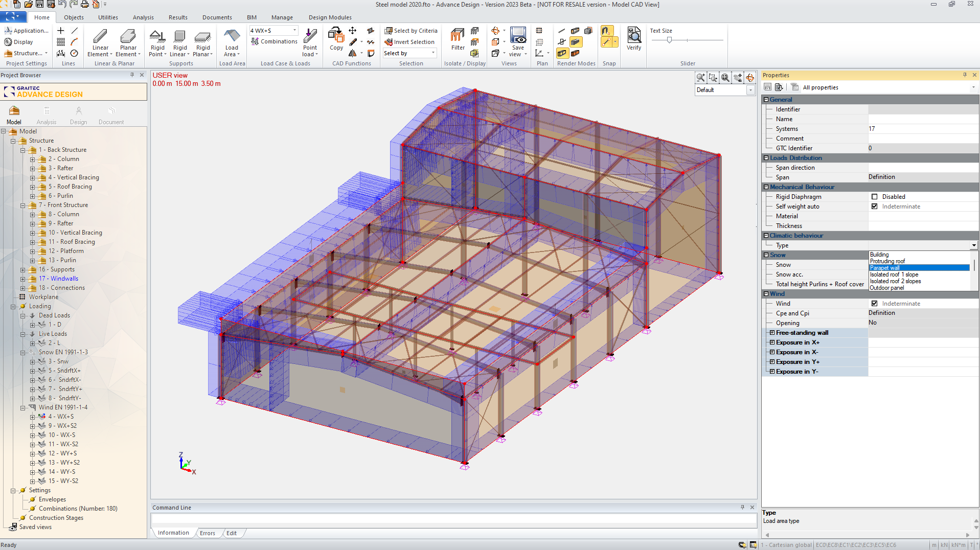The image size is (980, 550).
Task: Toggle the Rigid Diaphragm checkbox
Action: (874, 197)
